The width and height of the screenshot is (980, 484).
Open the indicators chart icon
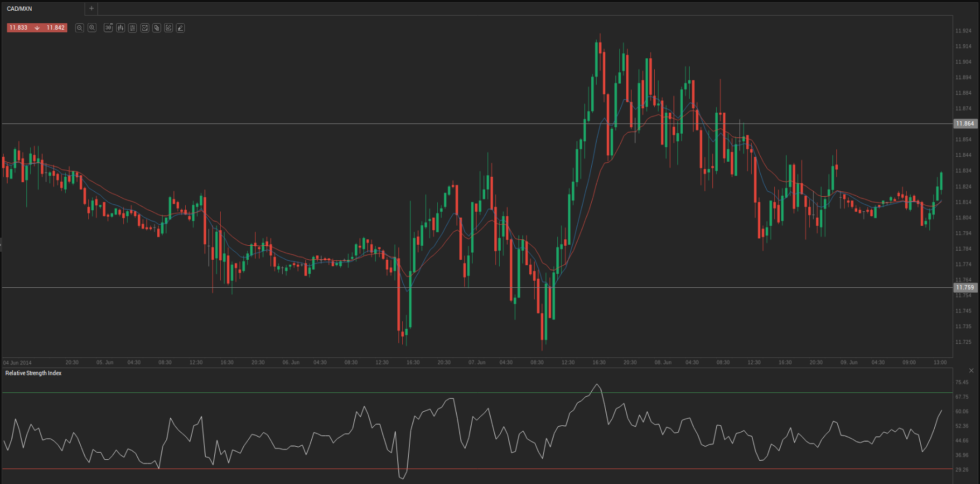coord(145,27)
